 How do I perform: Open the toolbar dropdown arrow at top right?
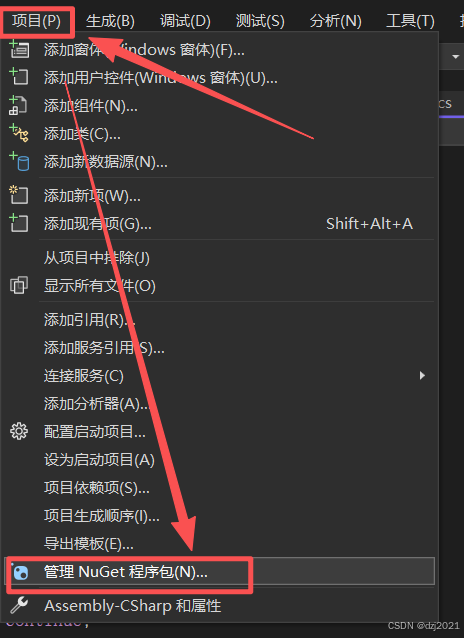point(455,57)
